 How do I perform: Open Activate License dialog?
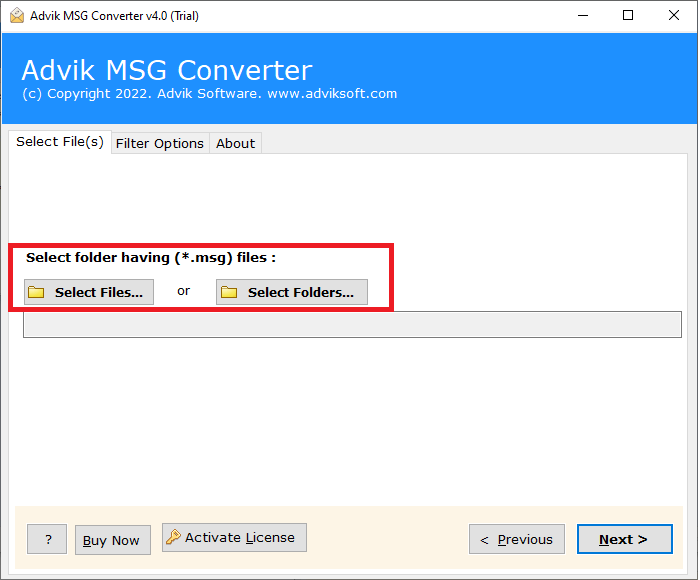(234, 538)
